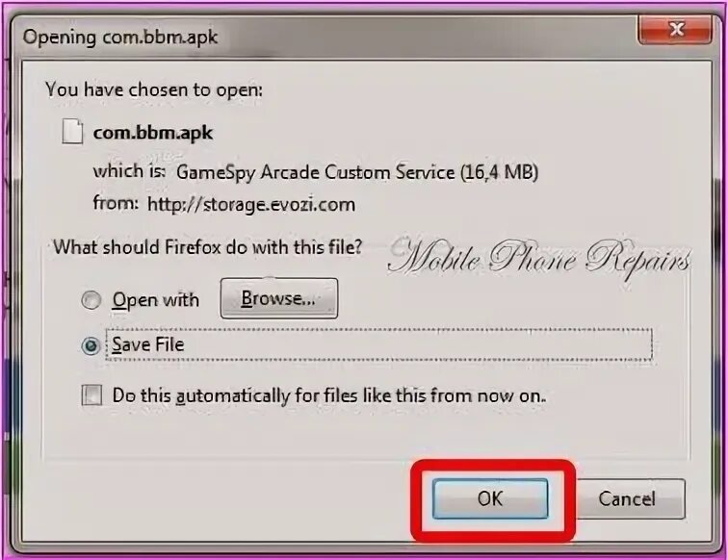Click 'What should Firefox do with this file?' text

point(207,247)
